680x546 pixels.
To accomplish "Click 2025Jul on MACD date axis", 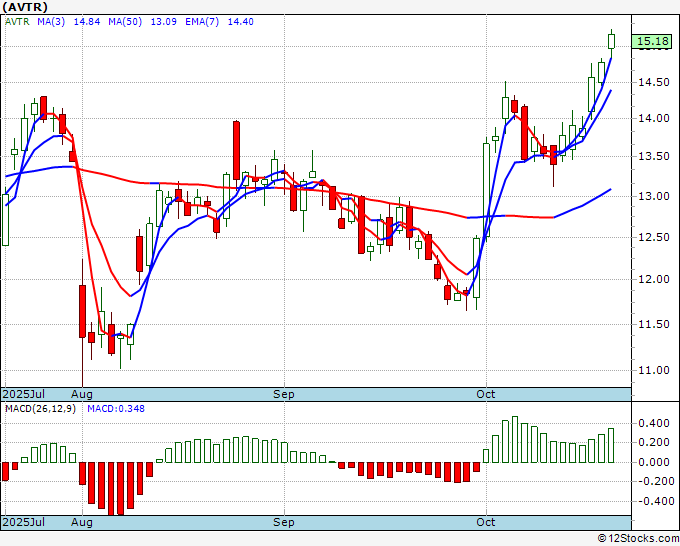I will (x=24, y=522).
